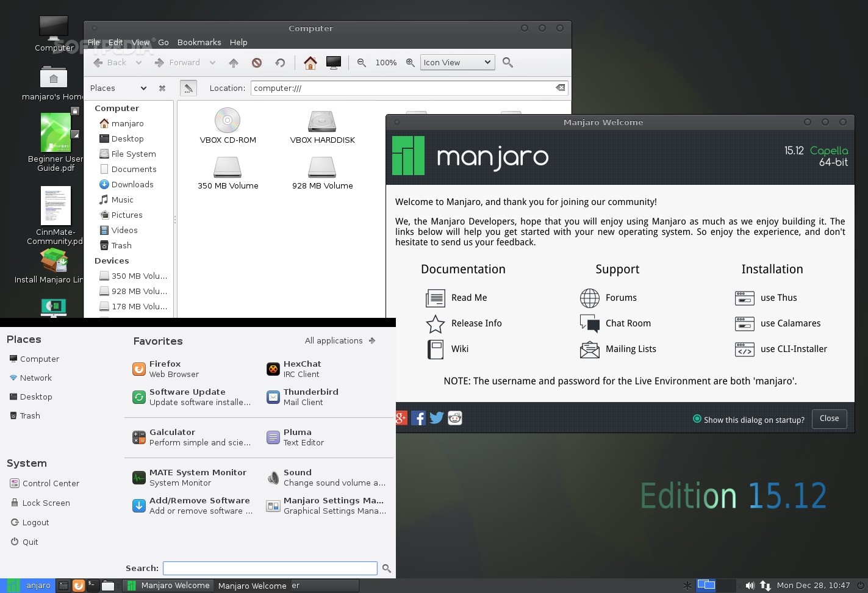
Task: Open the Help menu
Action: (239, 43)
